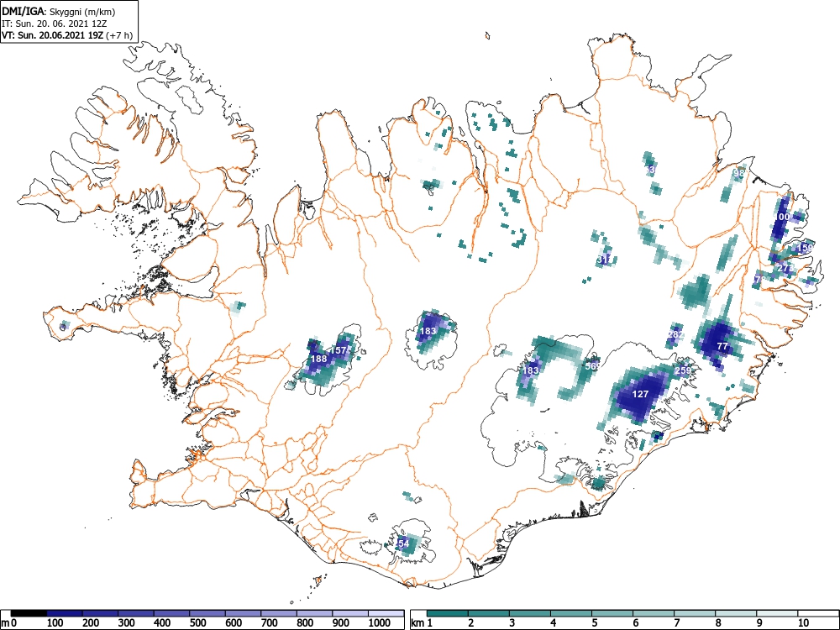Click the 'km' unit label on the legend

[417, 623]
